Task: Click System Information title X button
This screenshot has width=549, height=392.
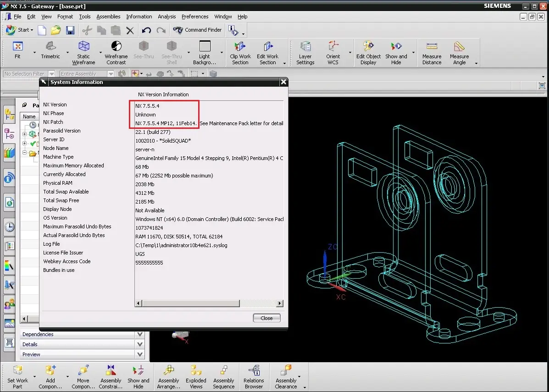Action: click(283, 82)
